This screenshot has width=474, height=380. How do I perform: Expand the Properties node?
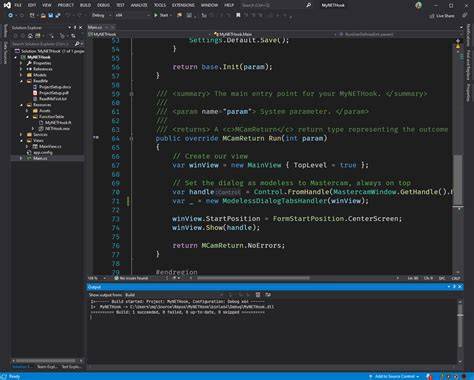pos(22,63)
